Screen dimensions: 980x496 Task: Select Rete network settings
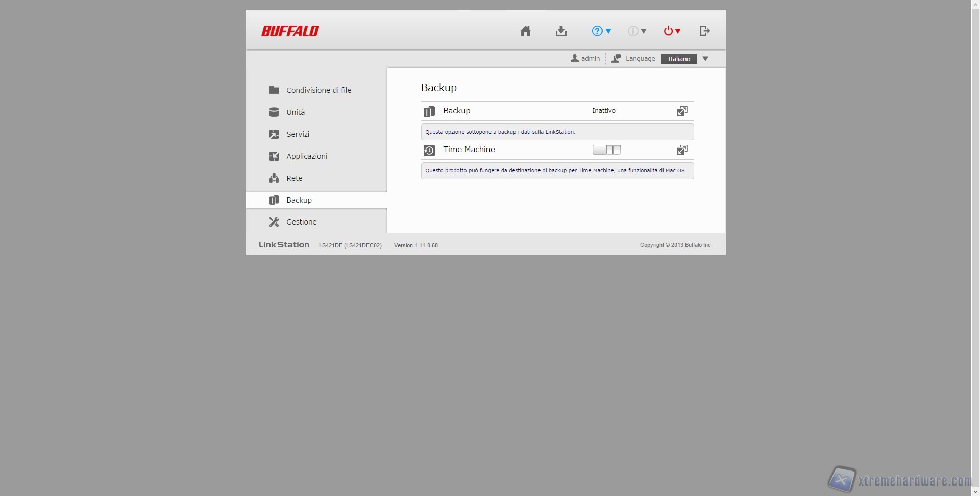coord(294,178)
